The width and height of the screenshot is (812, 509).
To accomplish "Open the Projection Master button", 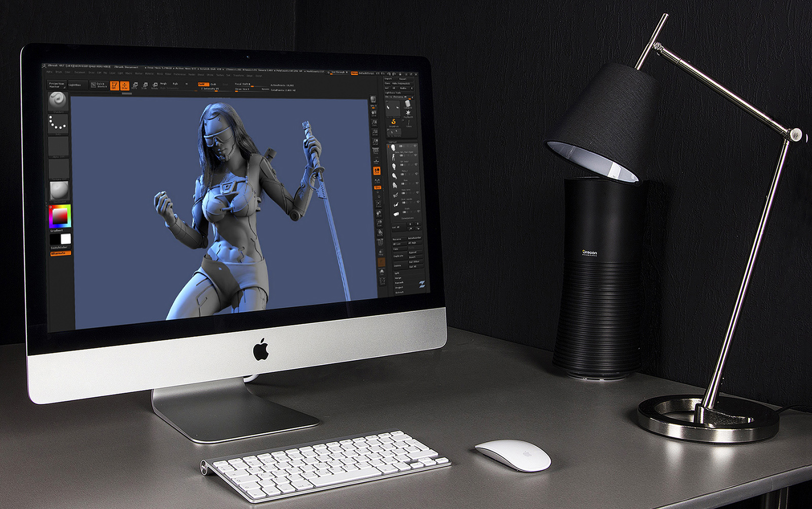I will [57, 85].
